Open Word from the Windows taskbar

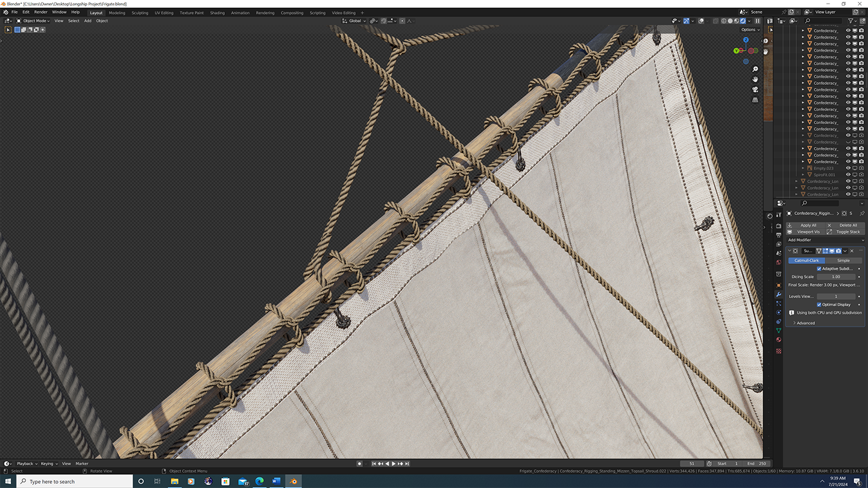[277, 481]
